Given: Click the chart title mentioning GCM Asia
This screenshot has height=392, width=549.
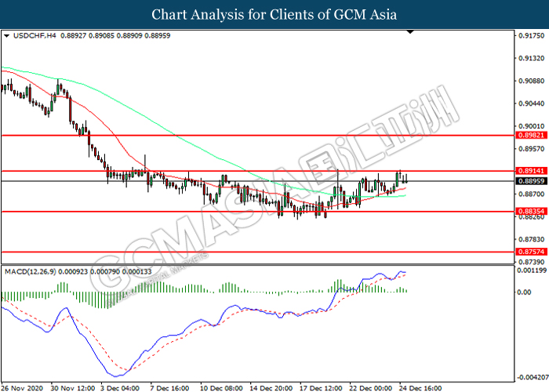Looking at the screenshot, I should pyautogui.click(x=274, y=14).
